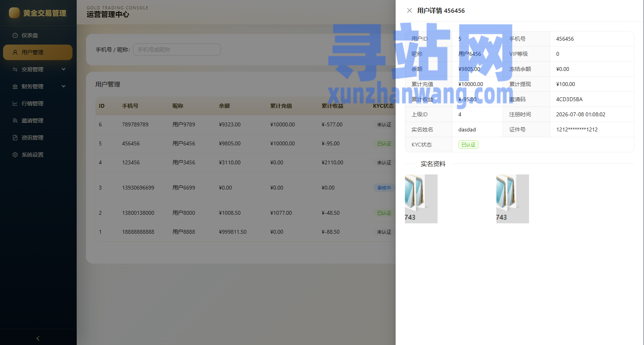Click balance ¥3110.00 in table
Image resolution: width=644 pixels, height=345 pixels.
[230, 162]
